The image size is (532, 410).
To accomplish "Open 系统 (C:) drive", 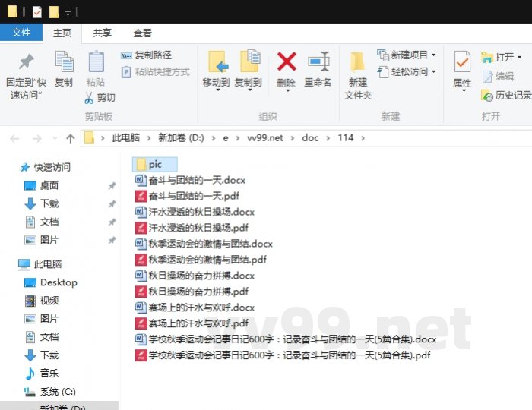I will 50,392.
